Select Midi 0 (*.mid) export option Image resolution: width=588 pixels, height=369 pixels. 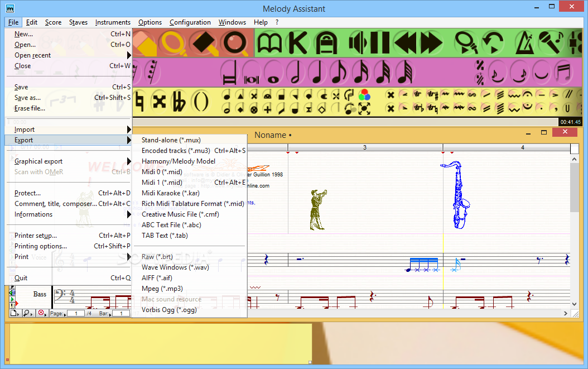[x=189, y=172]
